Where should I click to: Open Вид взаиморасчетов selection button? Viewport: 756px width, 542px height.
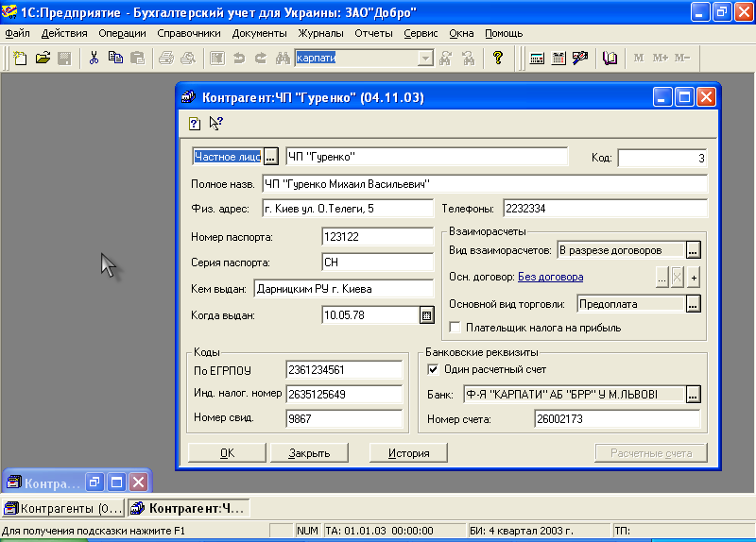(693, 250)
